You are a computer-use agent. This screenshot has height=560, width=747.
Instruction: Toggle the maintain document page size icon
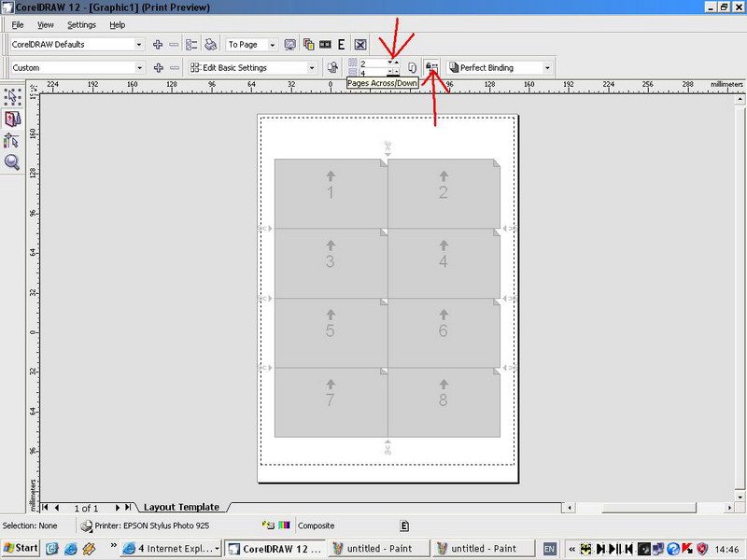click(431, 67)
